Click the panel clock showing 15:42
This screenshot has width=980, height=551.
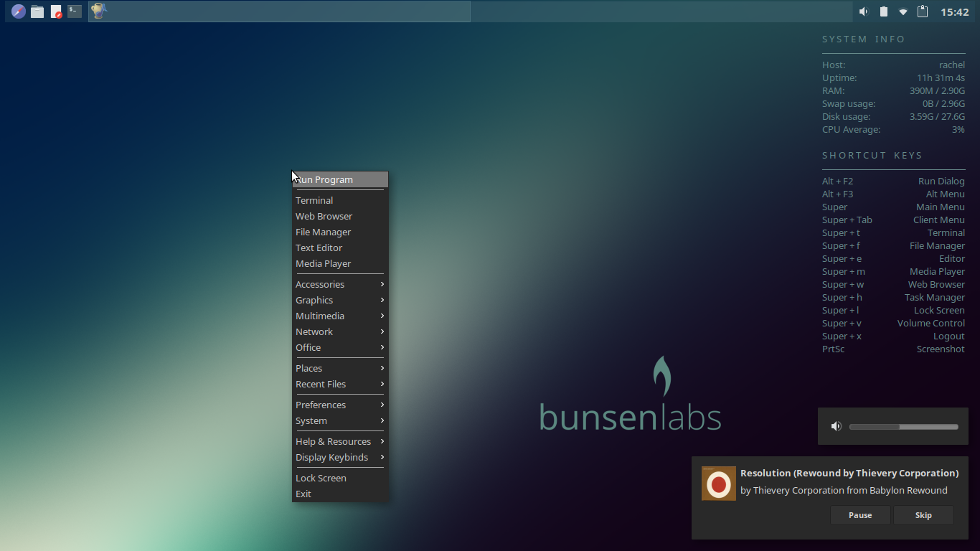click(955, 11)
